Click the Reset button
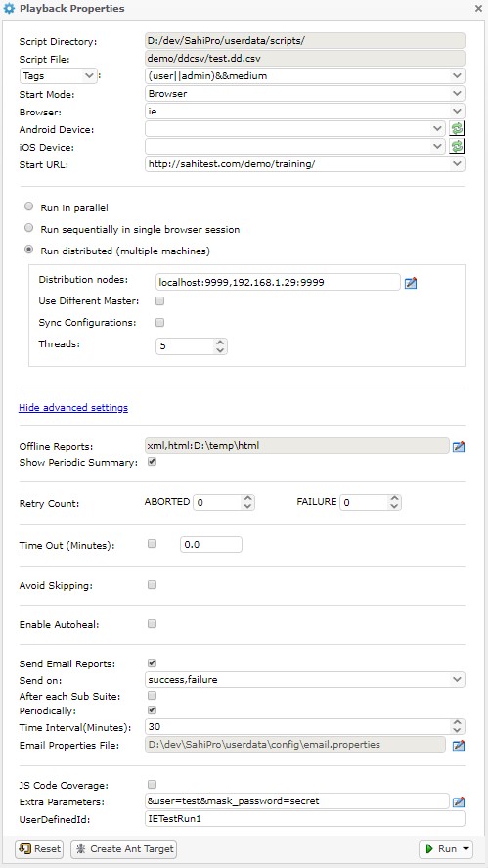The image size is (488, 868). [39, 848]
